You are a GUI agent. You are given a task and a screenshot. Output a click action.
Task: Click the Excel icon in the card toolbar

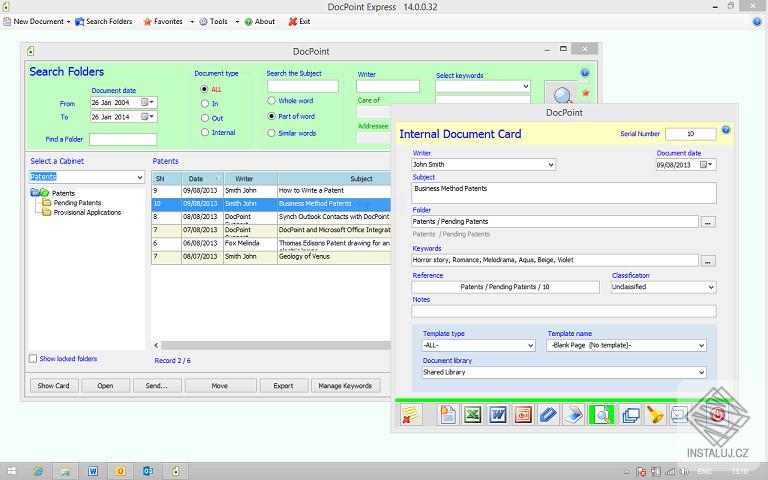pyautogui.click(x=473, y=415)
